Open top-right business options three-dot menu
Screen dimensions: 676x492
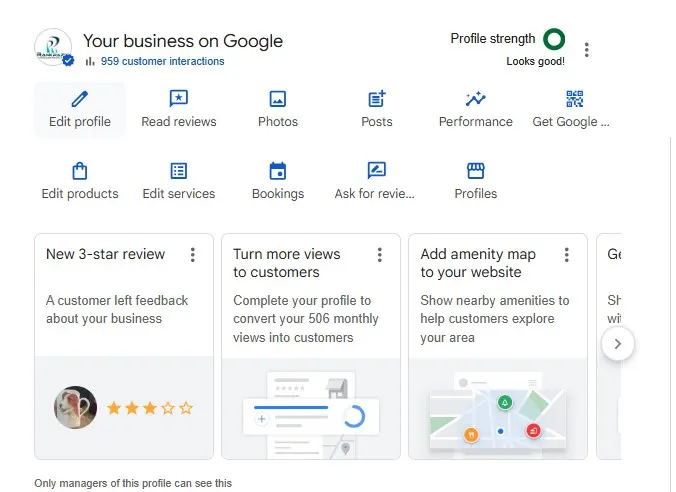(586, 50)
